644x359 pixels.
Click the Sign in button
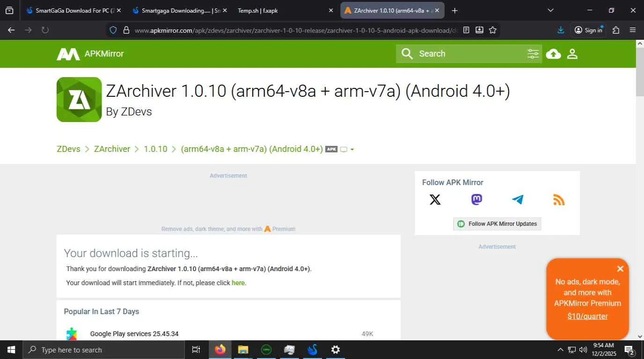[589, 30]
